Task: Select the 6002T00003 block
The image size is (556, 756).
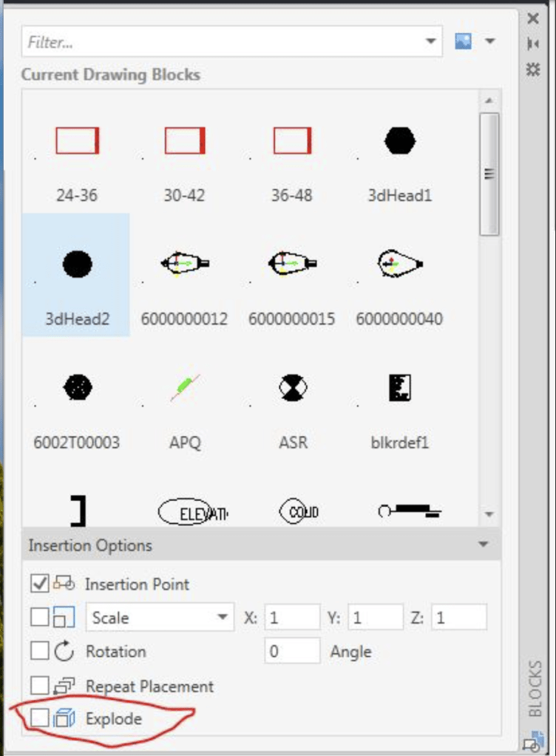Action: click(77, 387)
